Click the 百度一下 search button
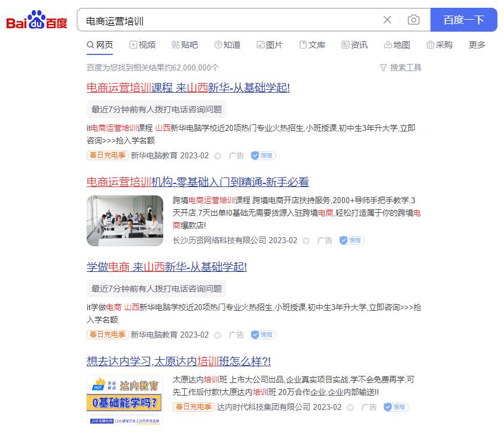The height and width of the screenshot is (441, 504). pos(463,20)
